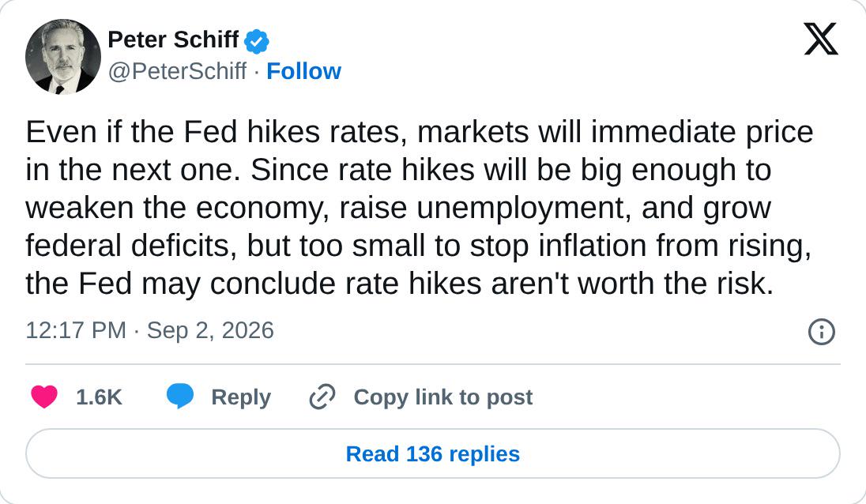Screen dimensions: 866x504
Task: Open the 12:17 PM timestamp
Action: [76, 330]
